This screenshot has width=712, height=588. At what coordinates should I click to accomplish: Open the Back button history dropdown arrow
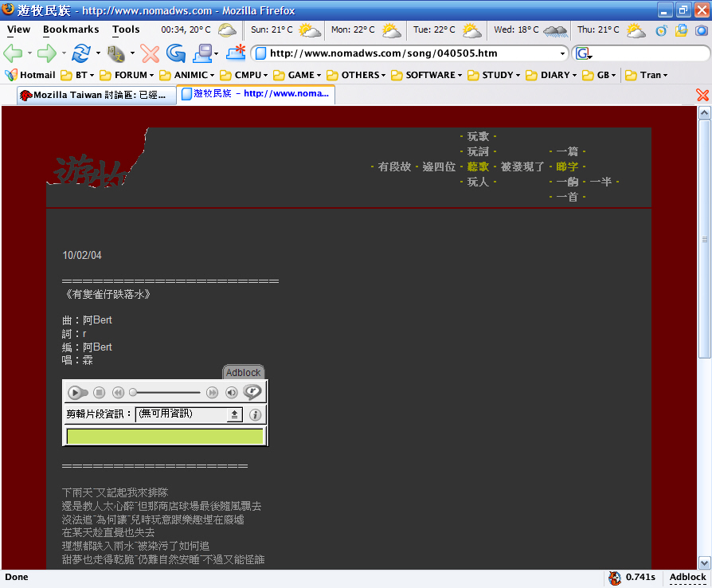pos(29,53)
